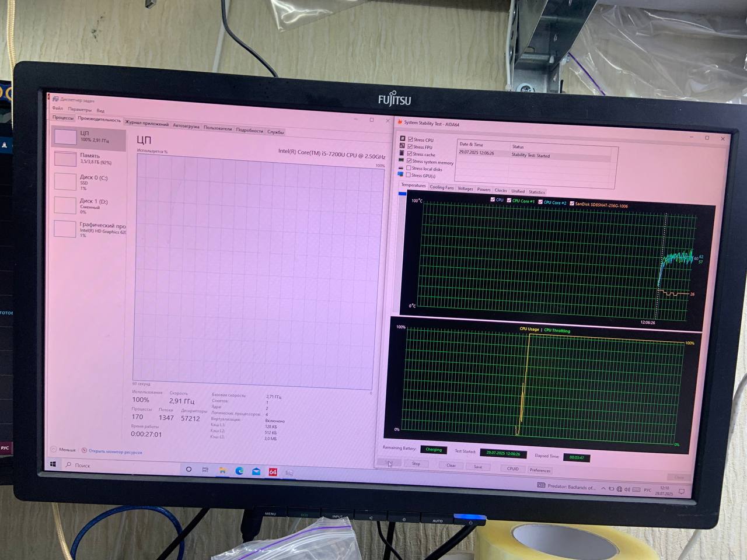Open the Windows Start menu

(53, 464)
